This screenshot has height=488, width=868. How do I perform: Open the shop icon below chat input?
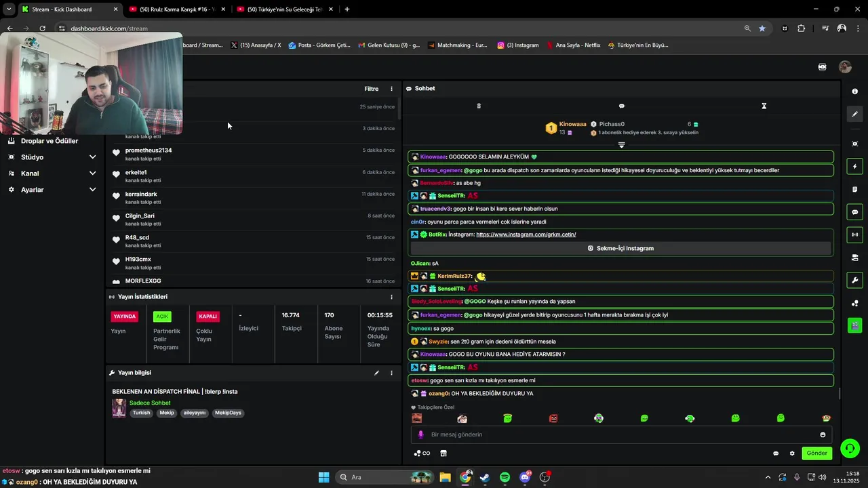[x=443, y=453]
